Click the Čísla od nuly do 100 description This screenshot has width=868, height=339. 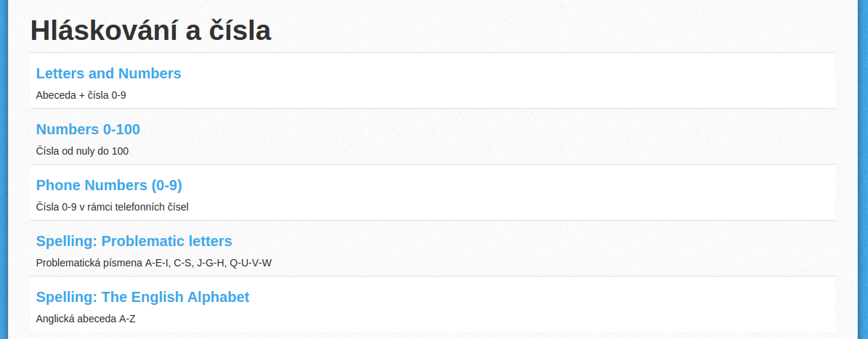tap(82, 151)
